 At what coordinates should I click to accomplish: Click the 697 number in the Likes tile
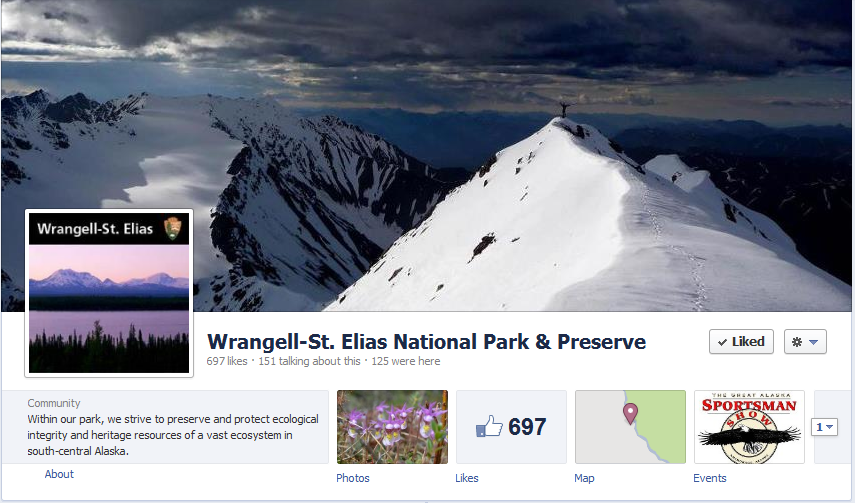tap(527, 427)
